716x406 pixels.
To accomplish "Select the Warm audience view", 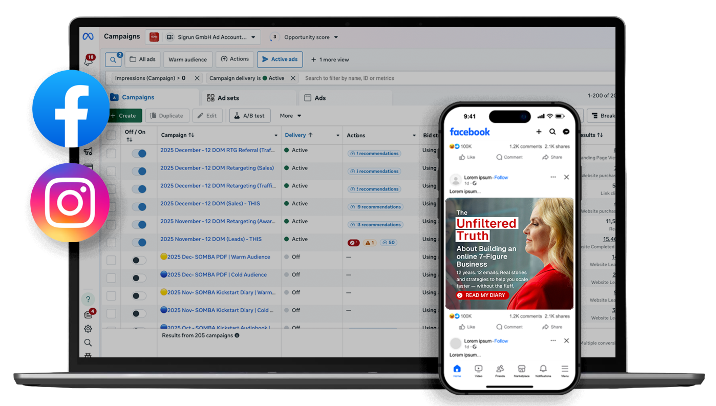I will coord(188,59).
